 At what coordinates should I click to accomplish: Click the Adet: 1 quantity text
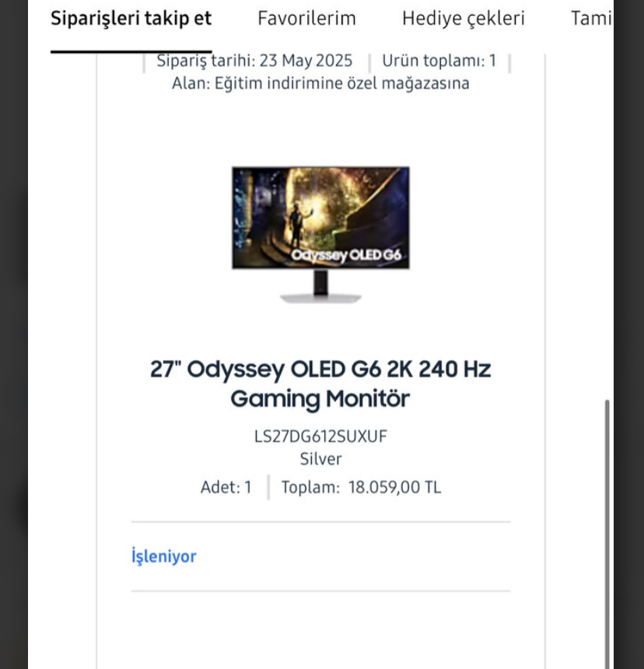pos(226,487)
